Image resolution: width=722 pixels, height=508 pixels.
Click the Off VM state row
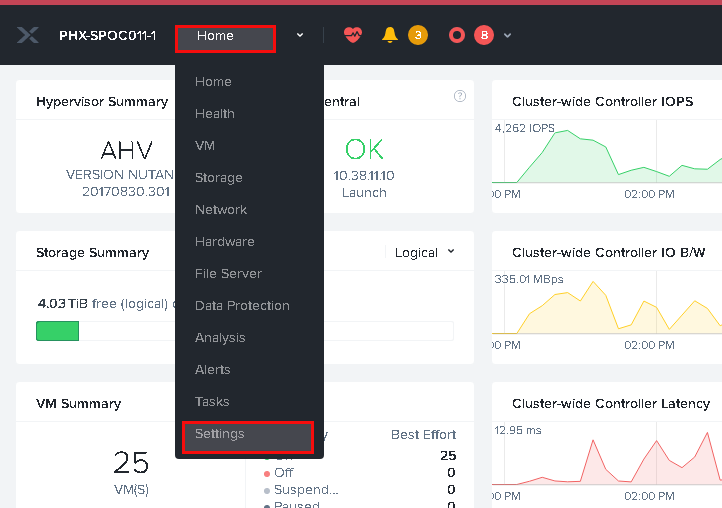[x=360, y=473]
